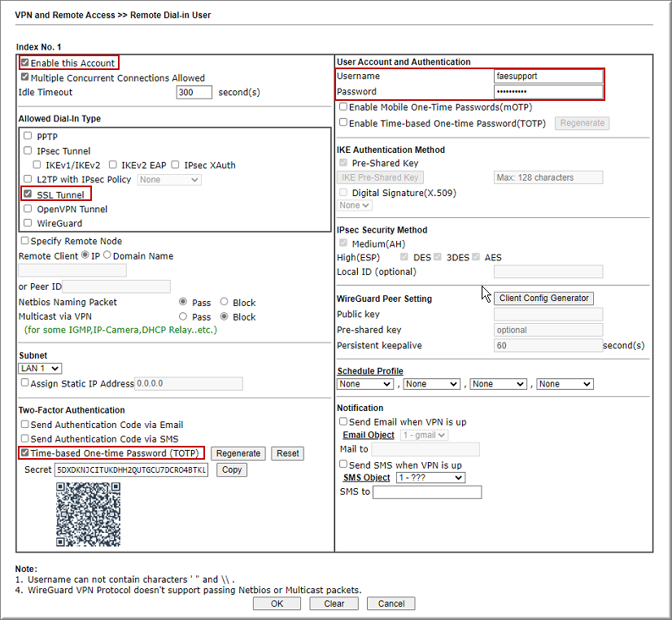Viewport: 672px width, 620px height.
Task: Click OK to save settings
Action: (x=277, y=604)
